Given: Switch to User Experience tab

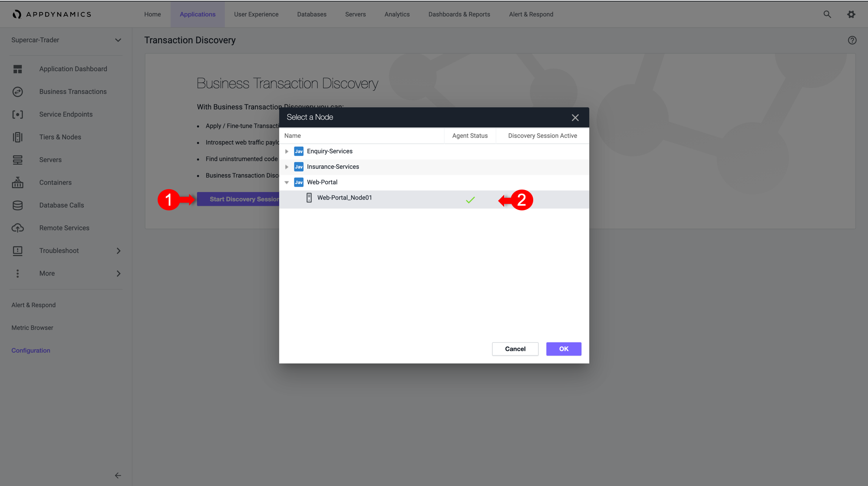Looking at the screenshot, I should pyautogui.click(x=256, y=14).
